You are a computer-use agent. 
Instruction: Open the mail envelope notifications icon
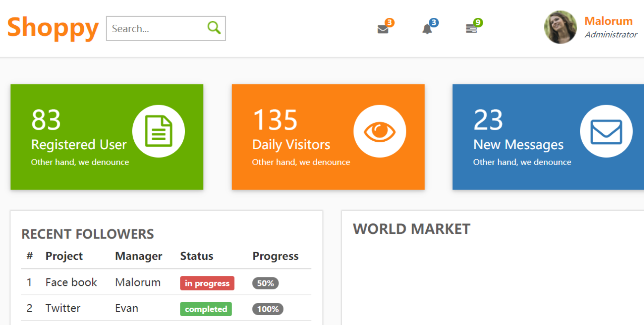point(383,28)
